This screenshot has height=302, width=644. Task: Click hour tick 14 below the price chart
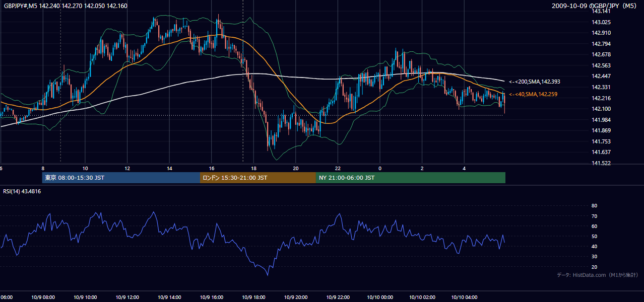tap(169, 168)
